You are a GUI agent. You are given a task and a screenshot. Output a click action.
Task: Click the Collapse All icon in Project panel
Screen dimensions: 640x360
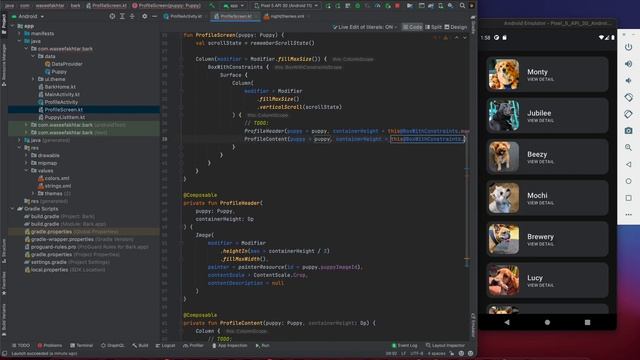click(x=132, y=16)
